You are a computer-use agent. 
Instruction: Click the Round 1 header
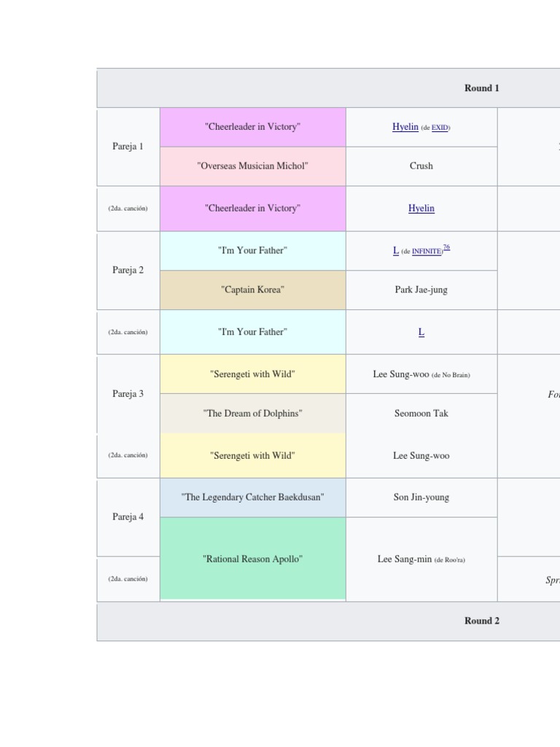[481, 88]
